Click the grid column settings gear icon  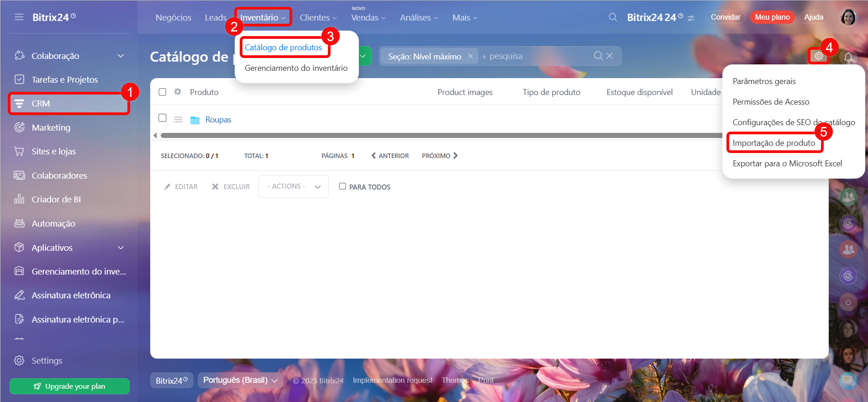[178, 92]
